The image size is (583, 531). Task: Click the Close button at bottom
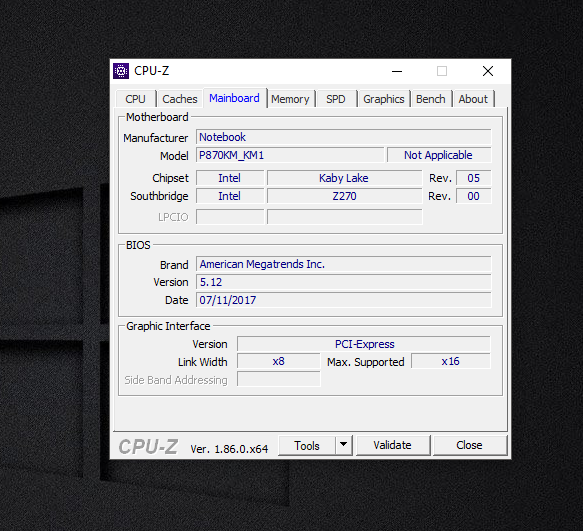[x=470, y=445]
